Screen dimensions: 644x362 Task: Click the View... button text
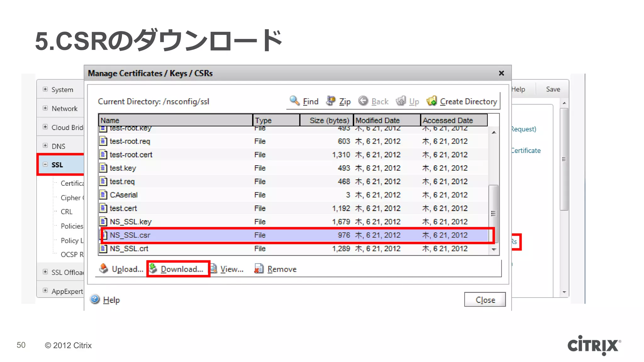click(x=232, y=269)
